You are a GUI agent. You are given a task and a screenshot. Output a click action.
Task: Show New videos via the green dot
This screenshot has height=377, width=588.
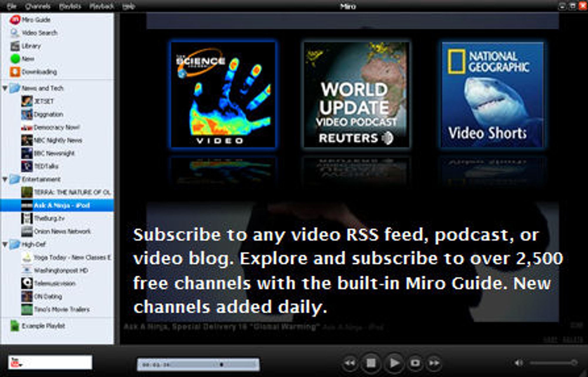pyautogui.click(x=15, y=59)
